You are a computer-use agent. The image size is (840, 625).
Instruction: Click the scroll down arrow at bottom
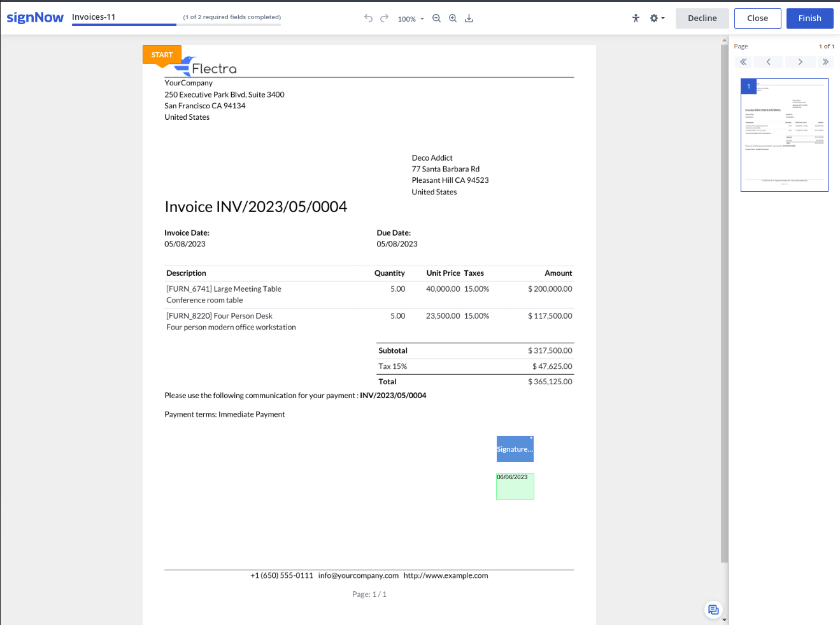724,619
